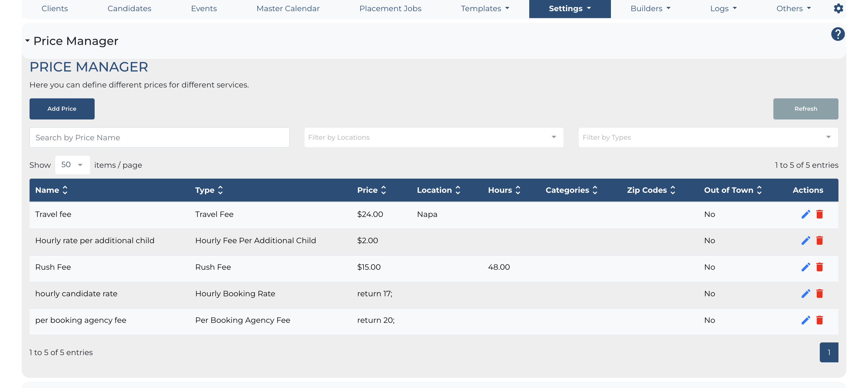Go to pagination page 1
The height and width of the screenshot is (388, 868).
coord(829,353)
